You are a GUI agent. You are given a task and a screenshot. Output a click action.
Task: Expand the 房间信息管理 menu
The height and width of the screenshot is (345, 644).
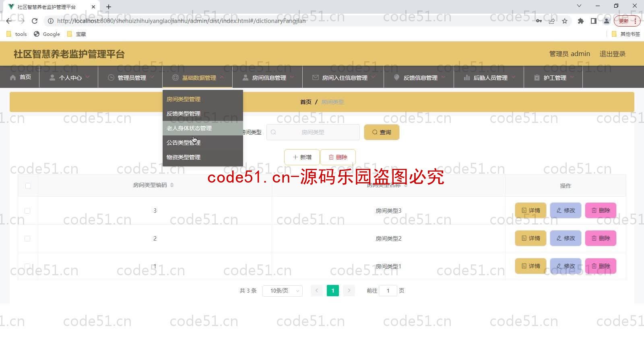(268, 77)
